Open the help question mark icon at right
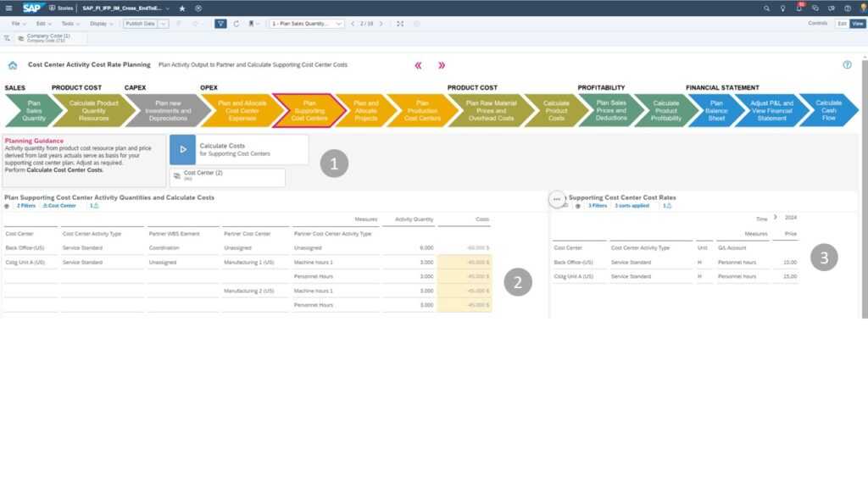Image resolution: width=868 pixels, height=488 pixels. (x=847, y=65)
